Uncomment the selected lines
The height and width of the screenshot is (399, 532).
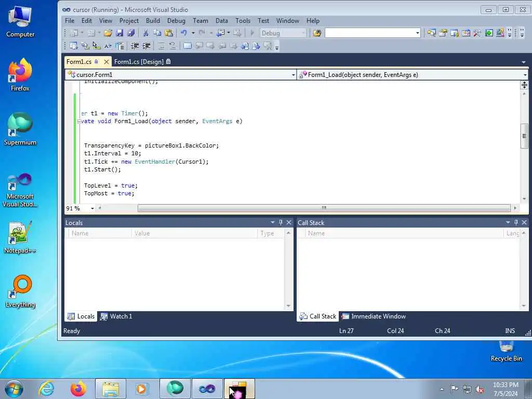172,46
